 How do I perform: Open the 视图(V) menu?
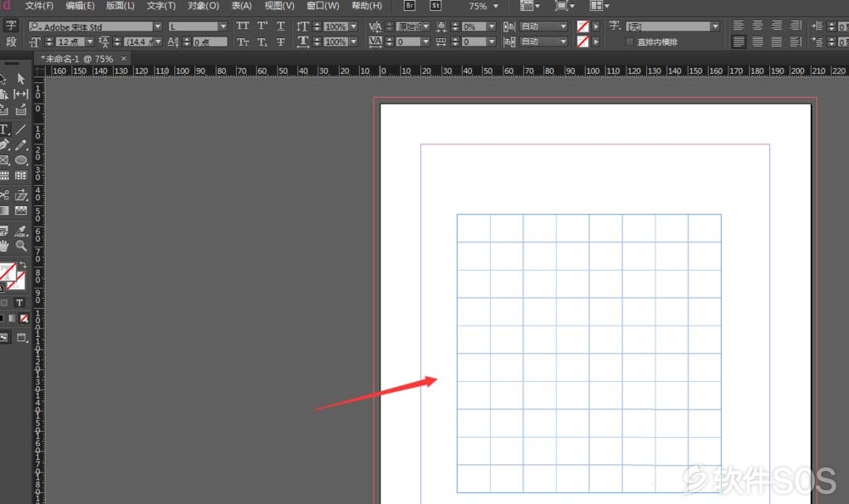[x=279, y=6]
